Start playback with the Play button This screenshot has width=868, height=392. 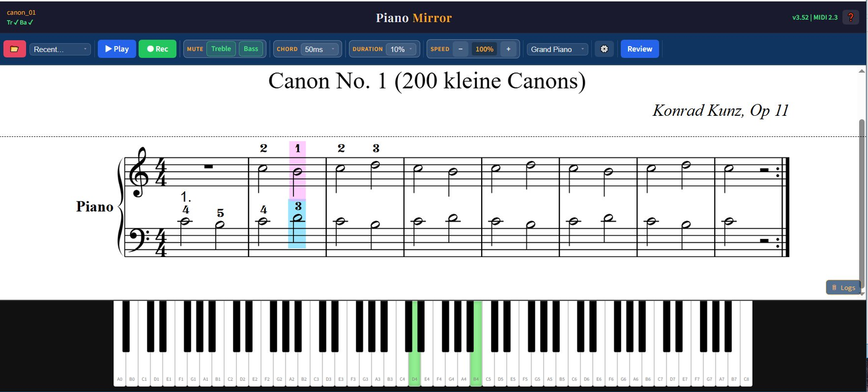click(x=117, y=49)
